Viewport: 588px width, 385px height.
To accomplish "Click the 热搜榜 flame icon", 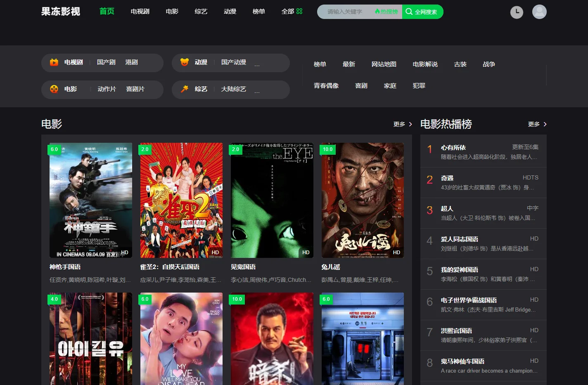I will click(377, 12).
